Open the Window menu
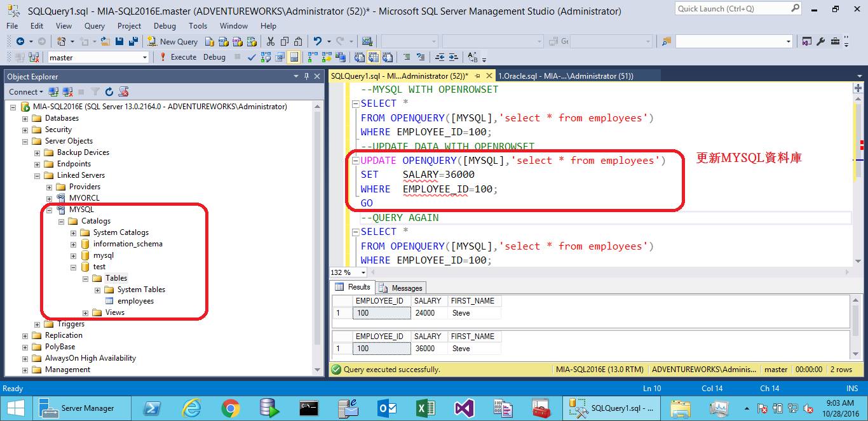This screenshot has width=868, height=421. (x=234, y=26)
